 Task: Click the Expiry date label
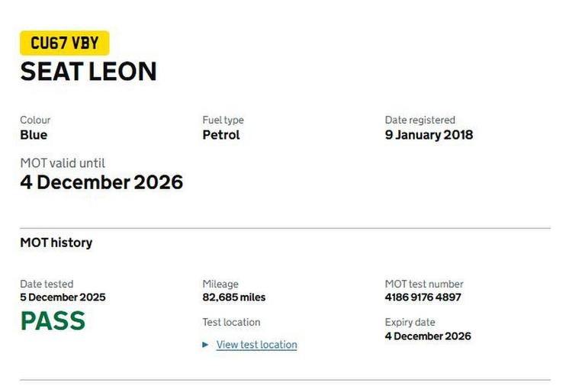(410, 322)
